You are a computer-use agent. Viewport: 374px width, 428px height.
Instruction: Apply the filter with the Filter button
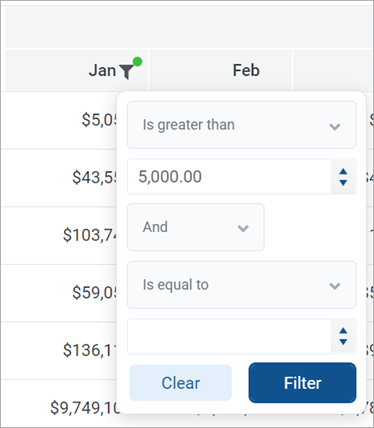302,383
